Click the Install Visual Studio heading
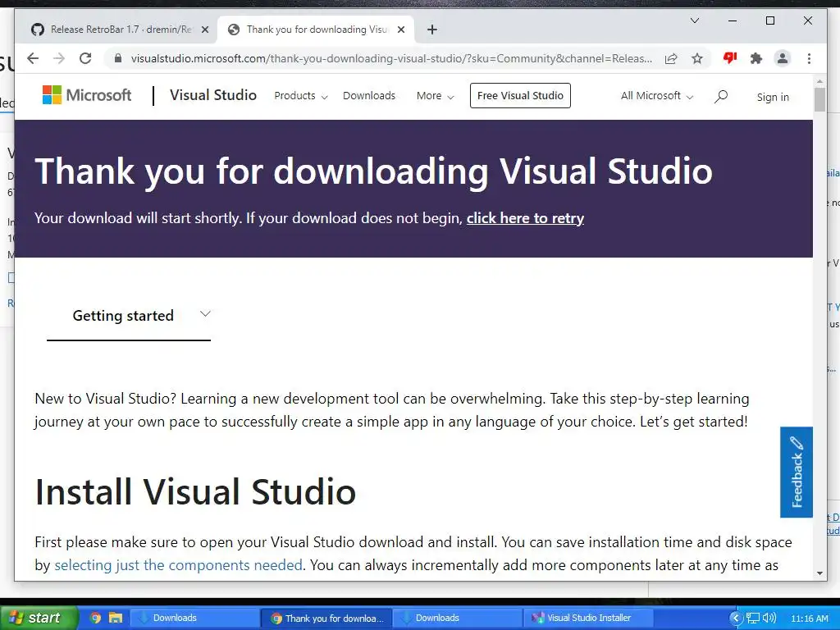Image resolution: width=840 pixels, height=630 pixels. click(195, 492)
